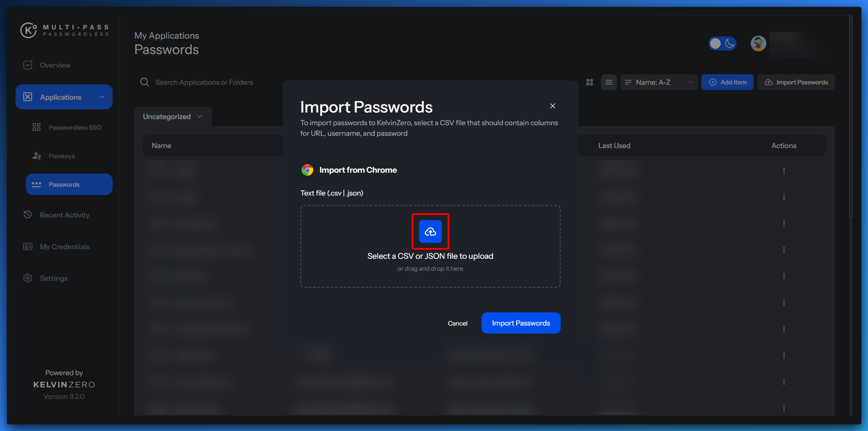Click the user profile avatar
Image resolution: width=868 pixels, height=431 pixels.
(x=758, y=43)
